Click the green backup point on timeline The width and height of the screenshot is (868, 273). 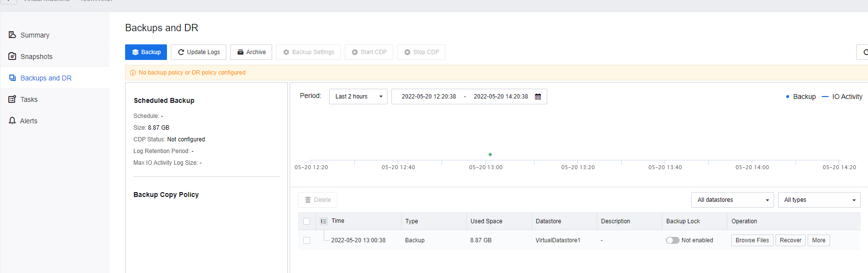coord(490,155)
